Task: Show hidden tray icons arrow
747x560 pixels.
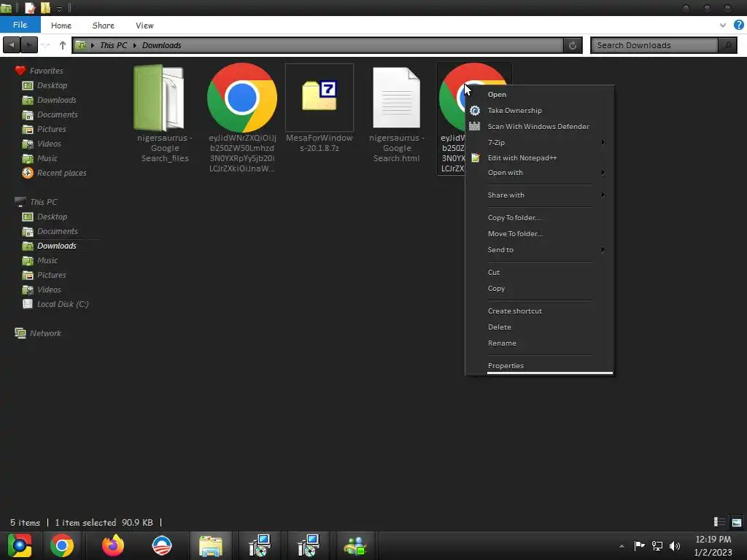Action: click(622, 546)
